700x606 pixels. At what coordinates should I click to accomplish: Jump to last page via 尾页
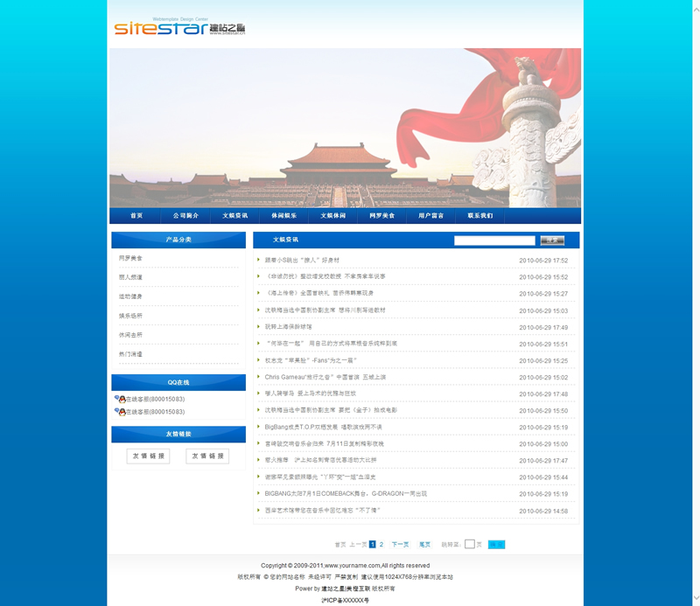pos(424,544)
